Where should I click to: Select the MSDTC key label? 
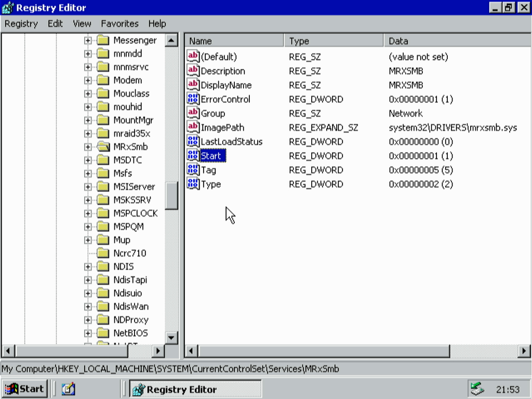128,160
